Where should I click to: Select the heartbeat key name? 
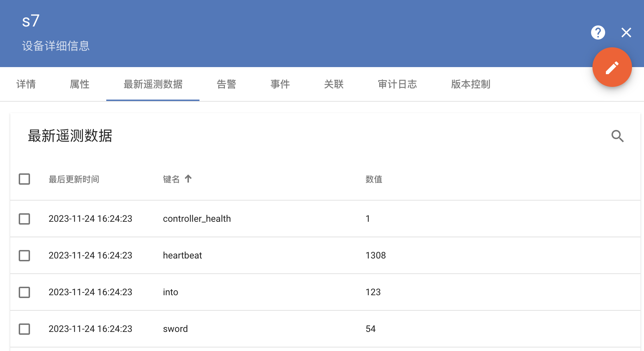(x=183, y=255)
